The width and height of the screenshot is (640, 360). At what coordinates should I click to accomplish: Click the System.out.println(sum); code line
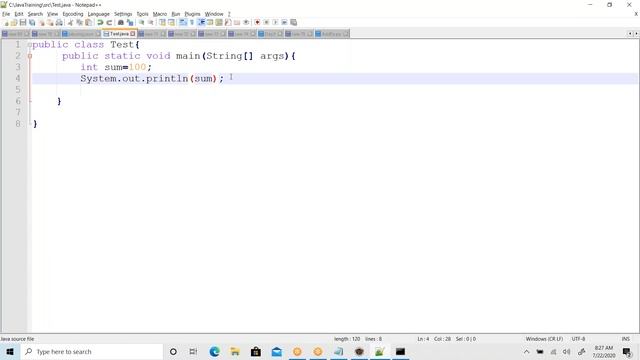pyautogui.click(x=152, y=78)
